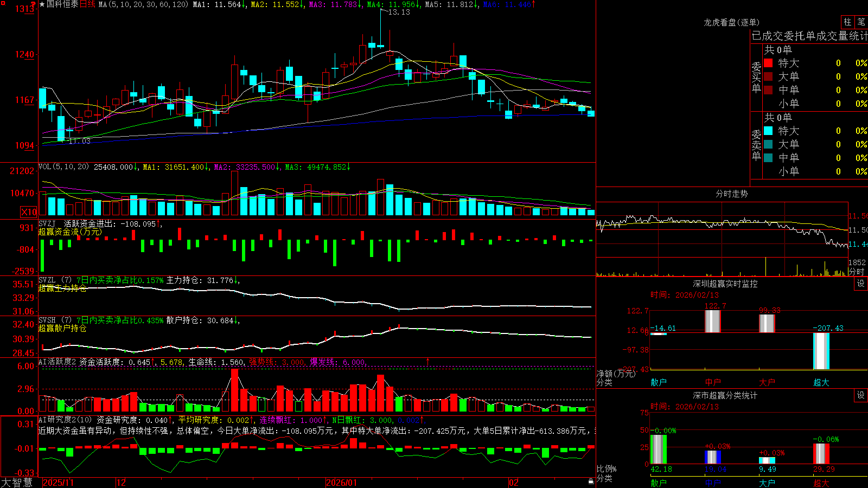Click the dark red 中单 buy-order swatch
868x488 pixels.
(768, 90)
